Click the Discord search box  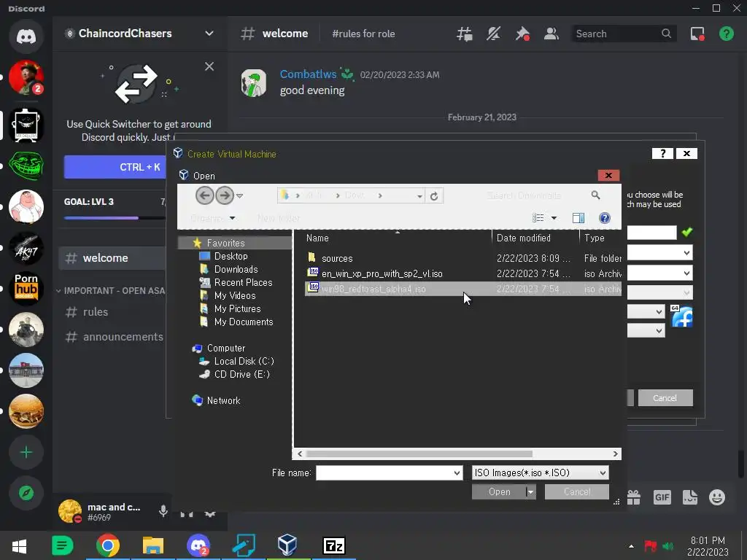624,34
